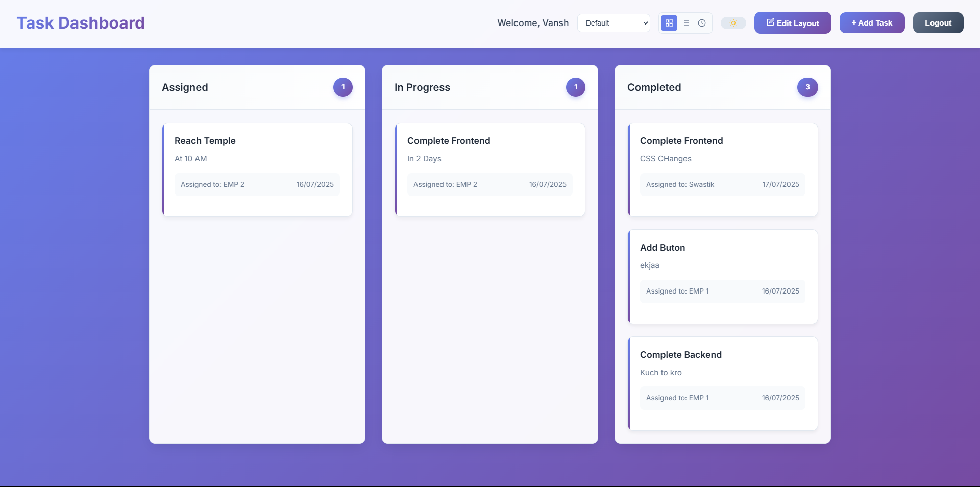Click 'In 2 Days' description
Image resolution: width=980 pixels, height=487 pixels.
click(x=424, y=159)
